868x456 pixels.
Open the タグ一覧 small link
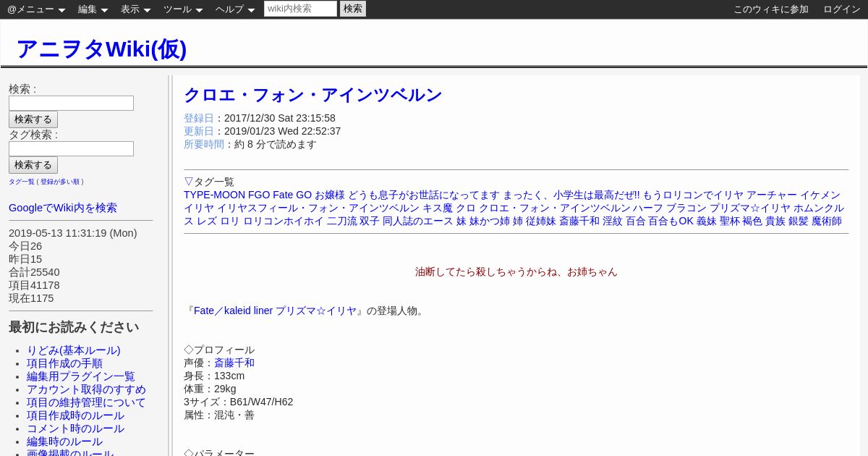pos(22,182)
